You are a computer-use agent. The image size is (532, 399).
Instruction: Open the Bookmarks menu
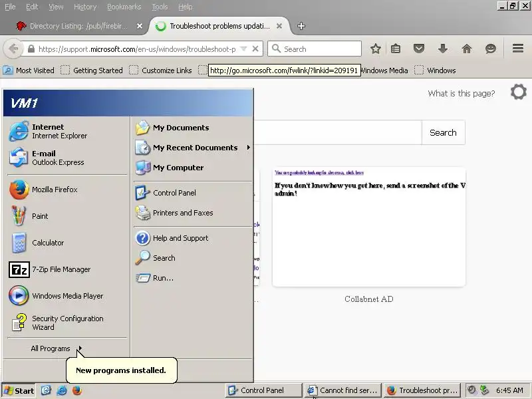point(124,7)
